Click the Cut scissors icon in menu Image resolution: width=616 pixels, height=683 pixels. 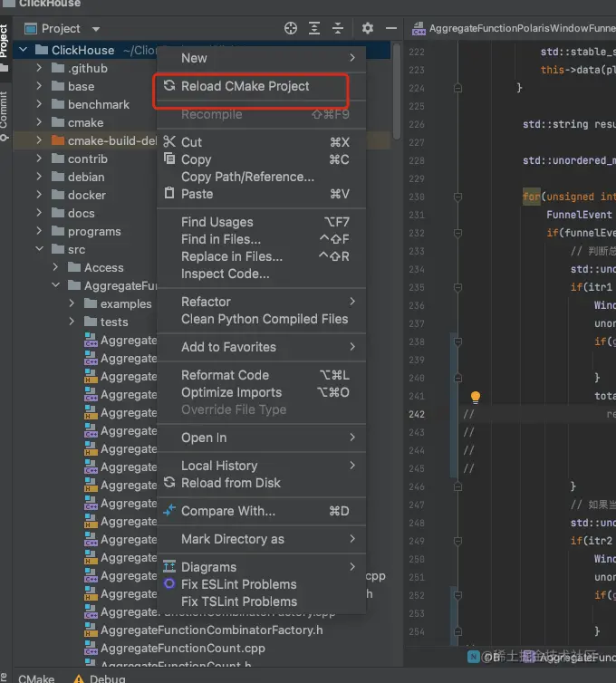pos(169,142)
